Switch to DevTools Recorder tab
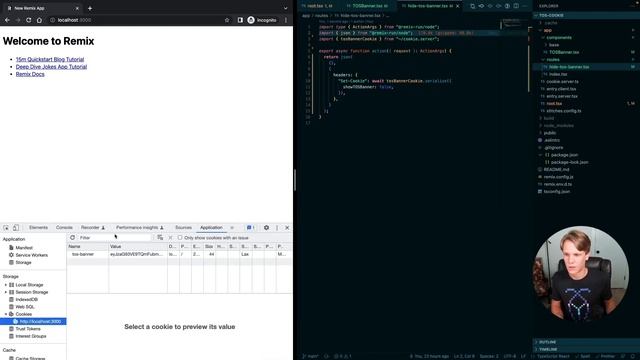The width and height of the screenshot is (640, 360). tap(93, 227)
